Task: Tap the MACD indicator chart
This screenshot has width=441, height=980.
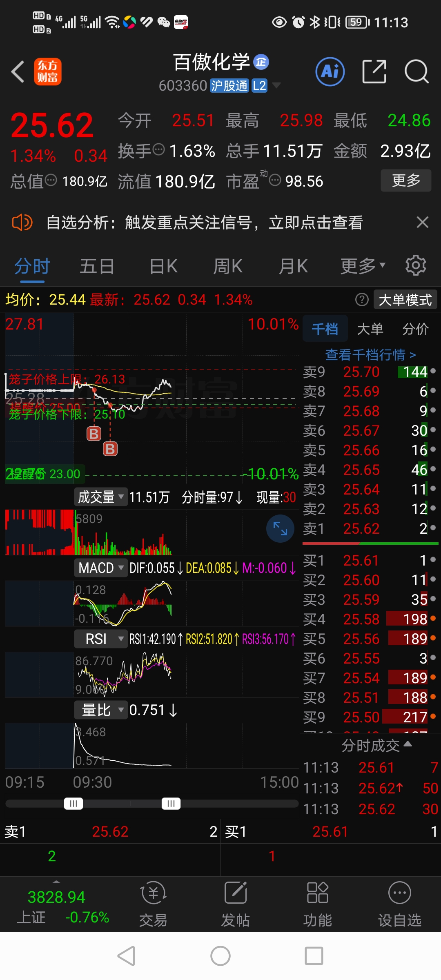Action: point(152,603)
